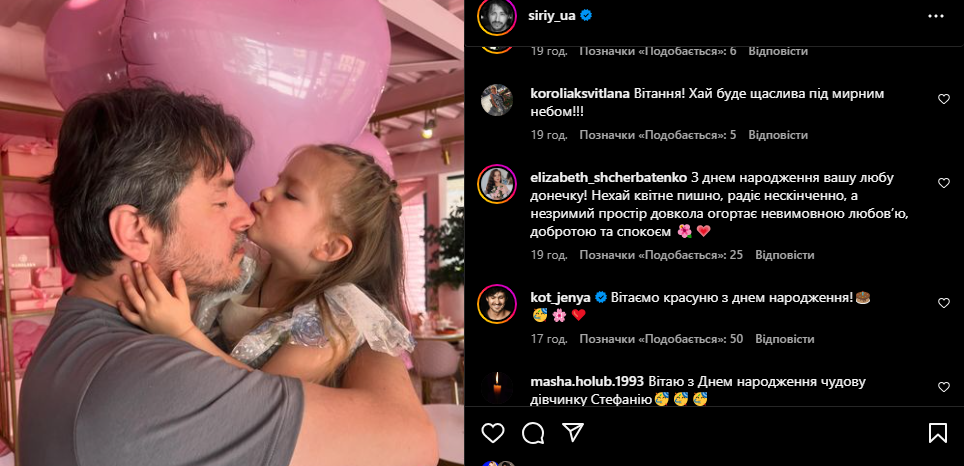964x466 pixels.
Task: Open the three-dot more options menu
Action: (936, 17)
